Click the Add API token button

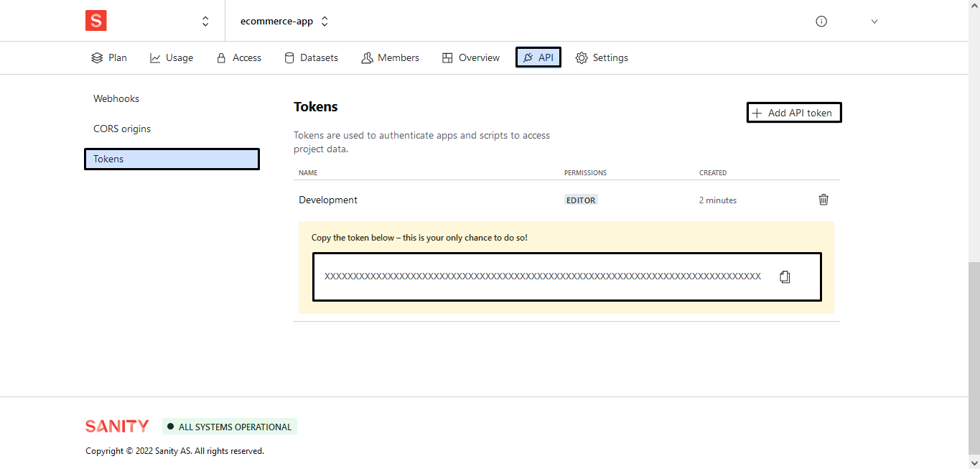[794, 113]
